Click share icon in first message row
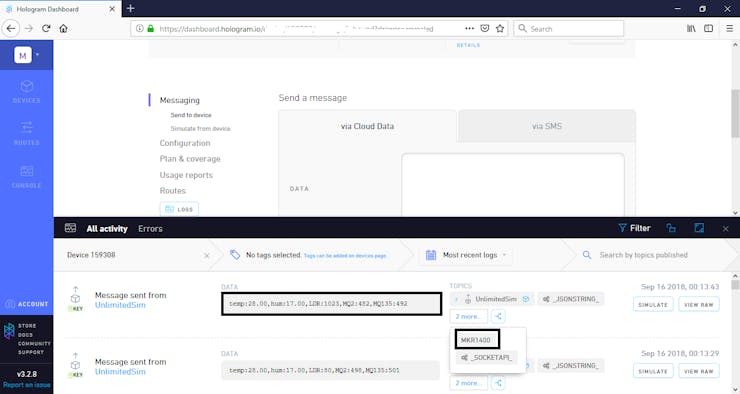 coord(498,316)
